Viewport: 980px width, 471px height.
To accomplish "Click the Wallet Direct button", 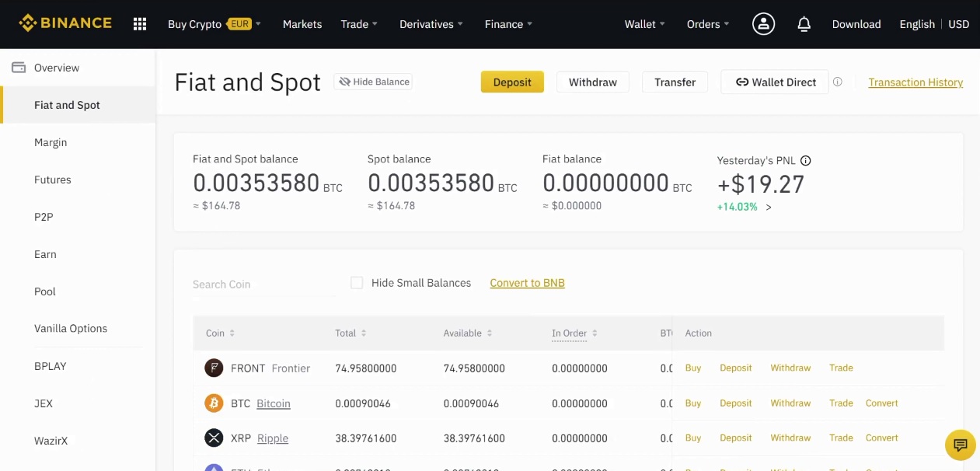I will coord(776,82).
